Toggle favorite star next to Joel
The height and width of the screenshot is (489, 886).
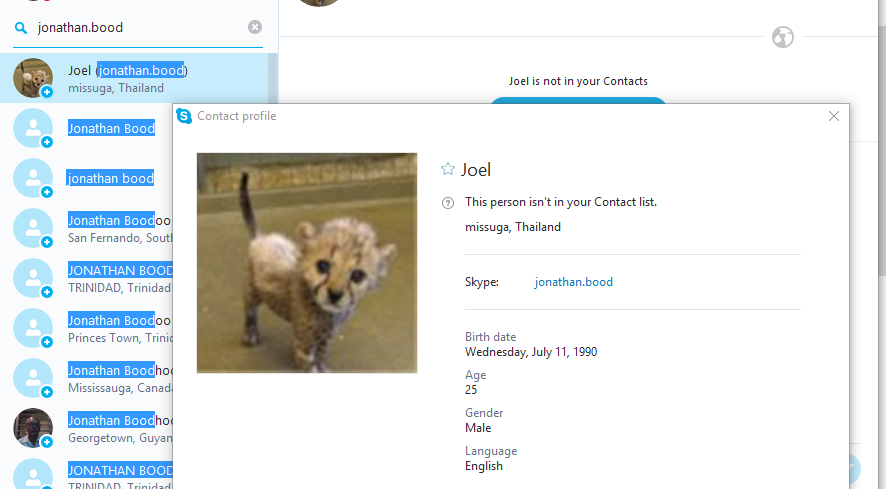pos(448,169)
